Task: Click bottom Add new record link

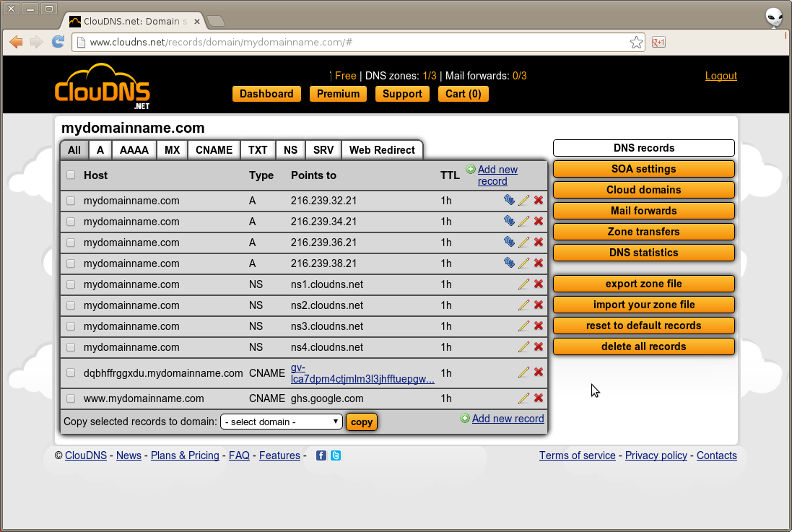Action: (508, 419)
